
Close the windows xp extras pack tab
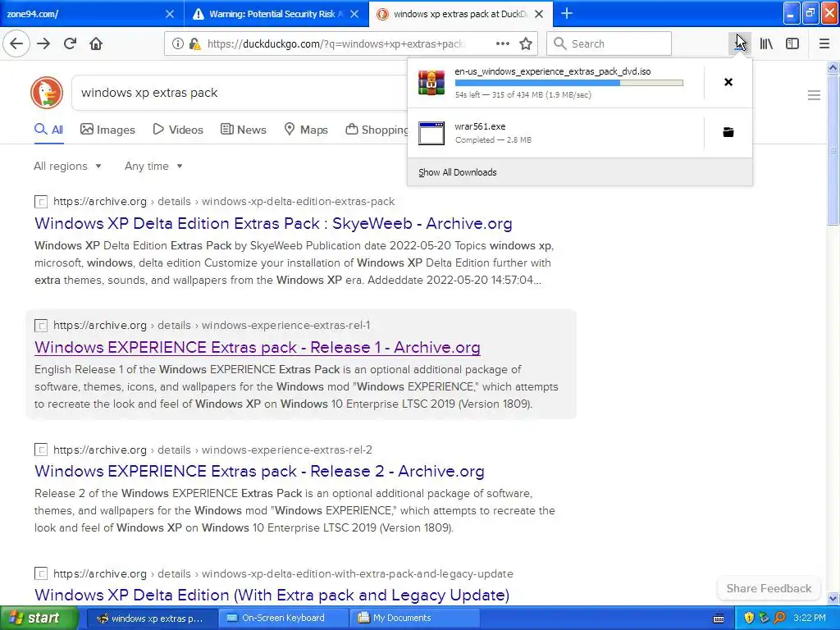tap(539, 14)
